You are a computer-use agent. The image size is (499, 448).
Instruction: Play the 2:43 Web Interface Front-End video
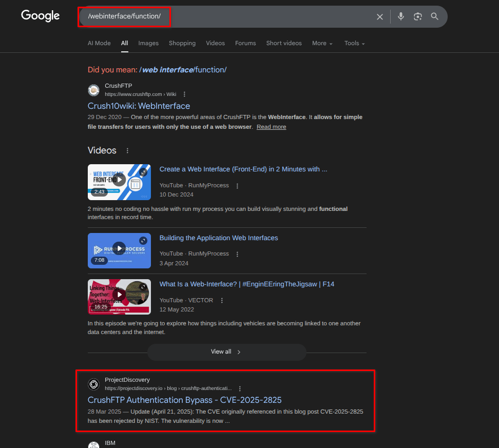pyautogui.click(x=119, y=180)
